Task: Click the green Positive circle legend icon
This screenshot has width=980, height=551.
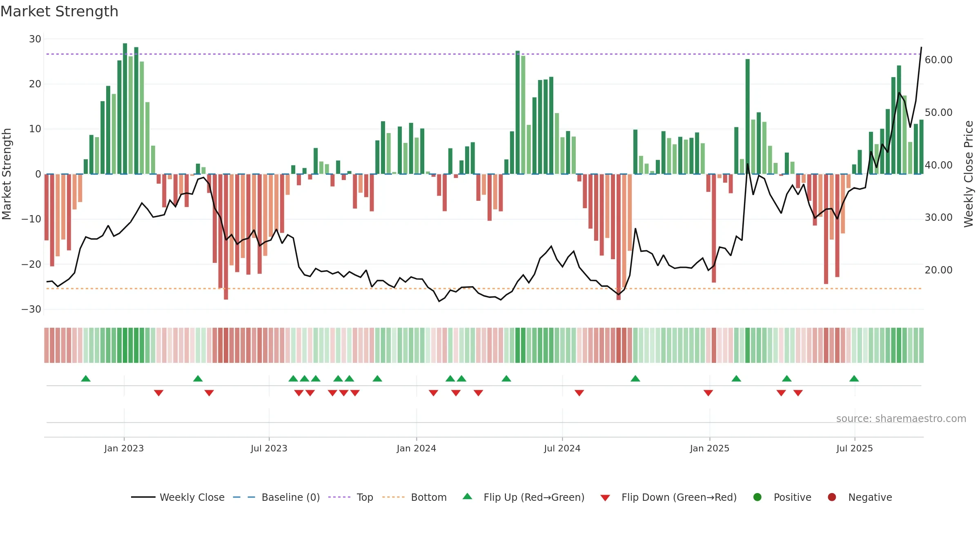Action: click(757, 497)
